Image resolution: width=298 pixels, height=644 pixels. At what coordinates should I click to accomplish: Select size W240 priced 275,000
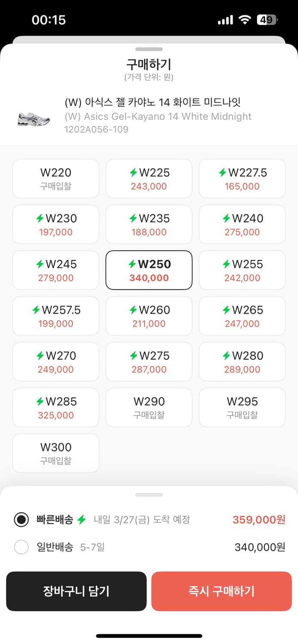[242, 225]
